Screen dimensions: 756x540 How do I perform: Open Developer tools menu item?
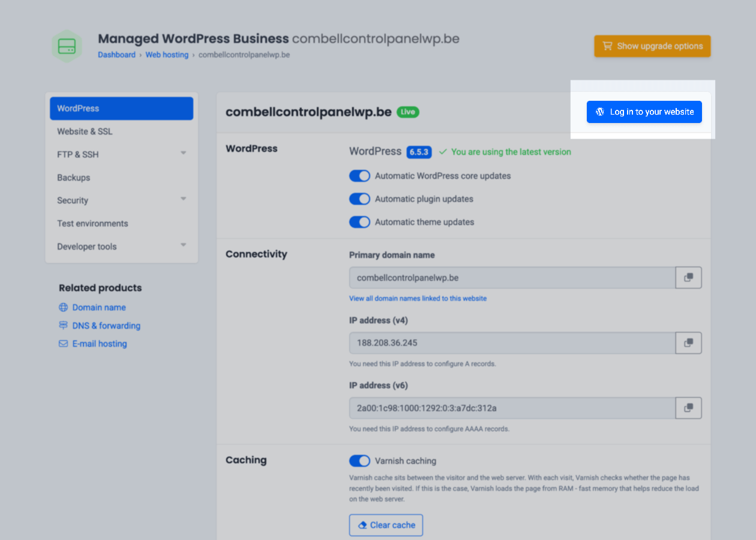[87, 247]
